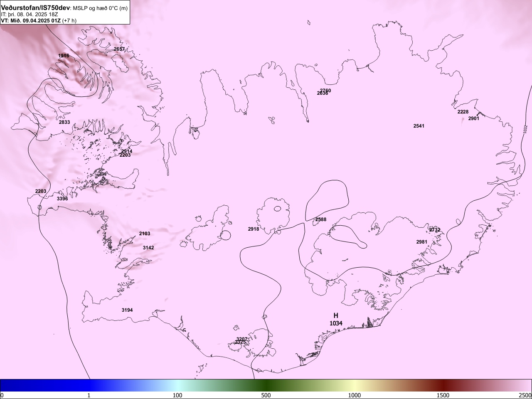Click the '2500' color scale label

point(525,395)
